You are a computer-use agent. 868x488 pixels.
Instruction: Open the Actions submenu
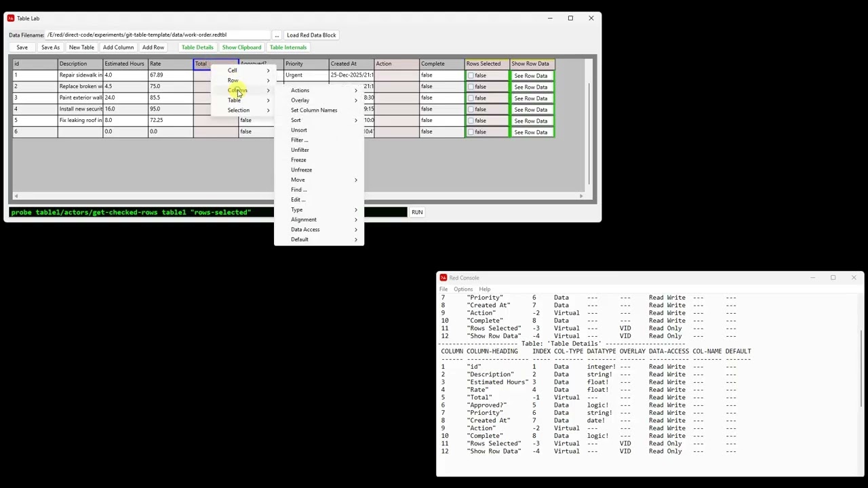click(319, 90)
